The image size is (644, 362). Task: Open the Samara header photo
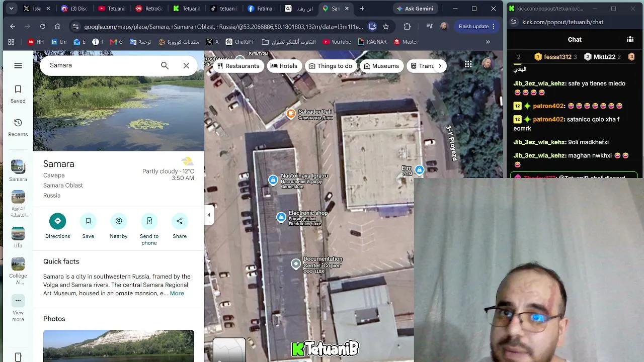[x=119, y=101]
